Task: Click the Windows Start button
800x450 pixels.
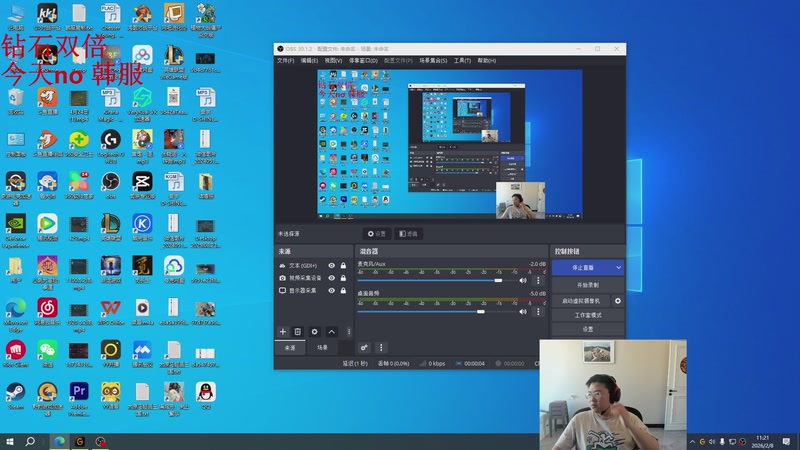Action: (10, 441)
